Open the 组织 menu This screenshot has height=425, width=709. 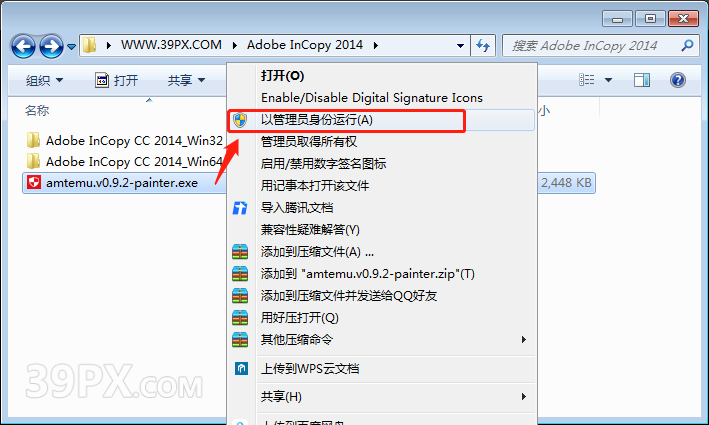click(44, 80)
